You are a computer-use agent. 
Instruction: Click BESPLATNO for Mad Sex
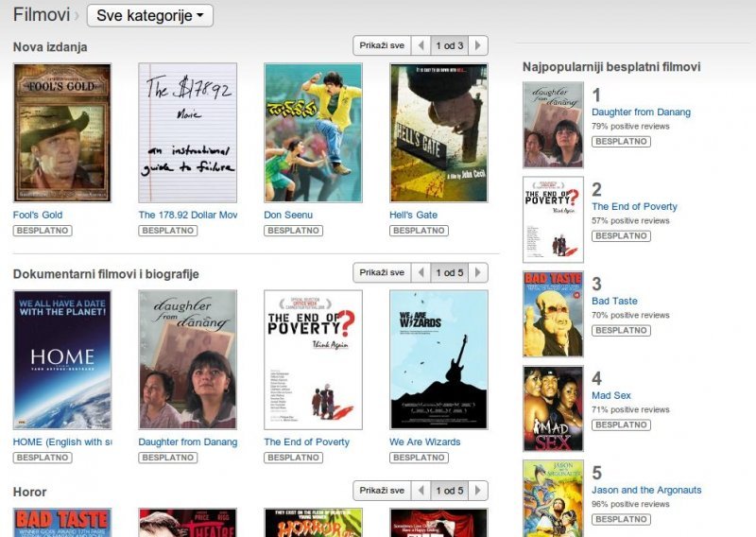[x=621, y=425]
